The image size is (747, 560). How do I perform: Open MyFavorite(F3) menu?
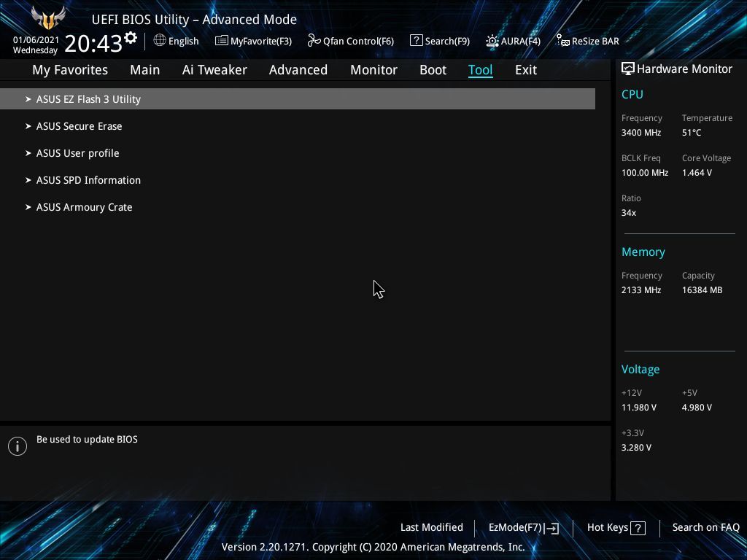tap(253, 41)
